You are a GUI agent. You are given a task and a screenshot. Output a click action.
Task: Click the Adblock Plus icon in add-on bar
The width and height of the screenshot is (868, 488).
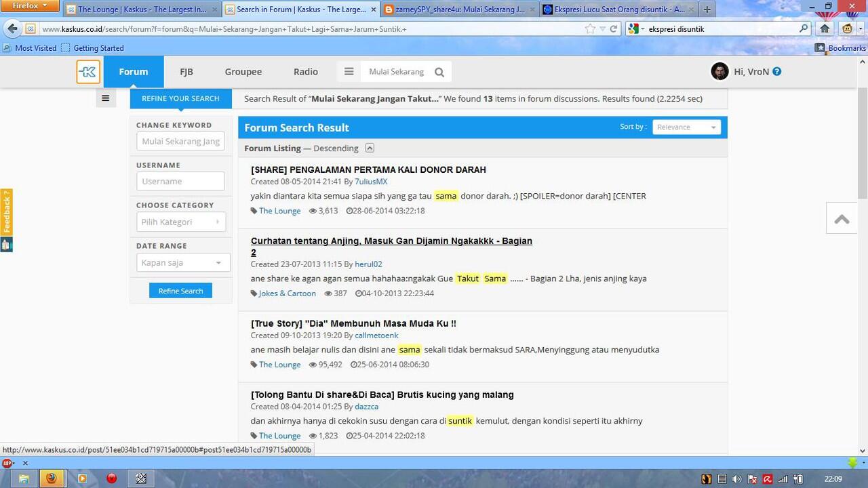point(7,463)
